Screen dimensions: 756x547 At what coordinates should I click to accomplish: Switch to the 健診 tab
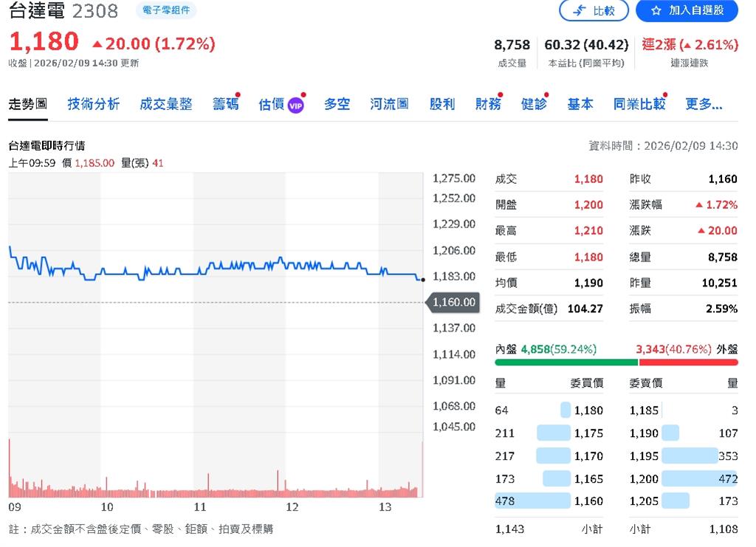tap(533, 104)
